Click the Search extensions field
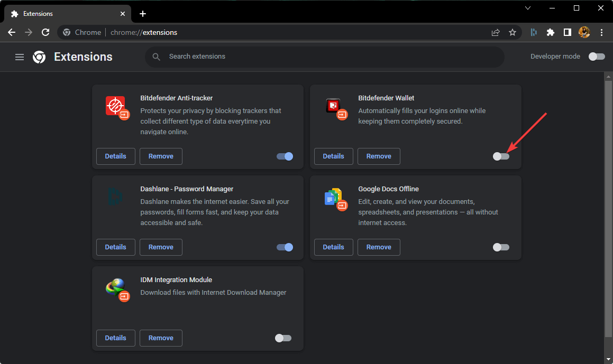The width and height of the screenshot is (613, 364). coord(325,57)
